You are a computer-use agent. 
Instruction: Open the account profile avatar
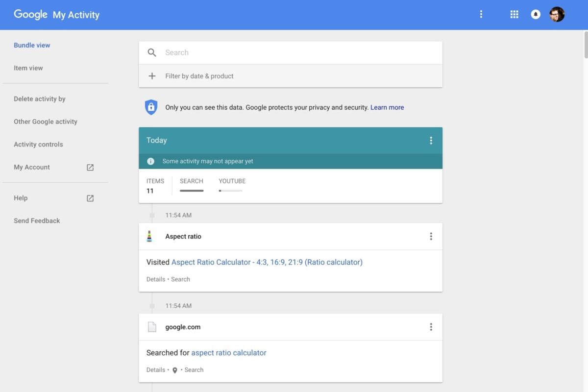(557, 14)
